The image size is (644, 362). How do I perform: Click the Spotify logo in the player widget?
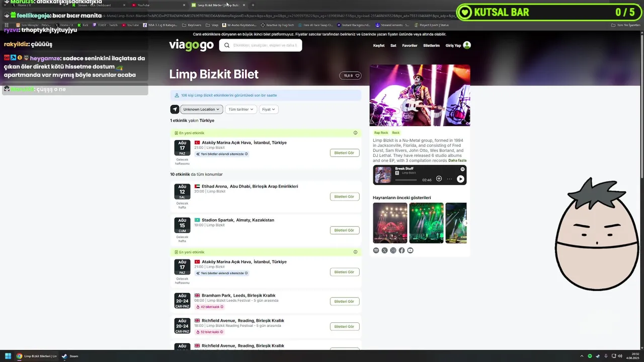coord(462,169)
